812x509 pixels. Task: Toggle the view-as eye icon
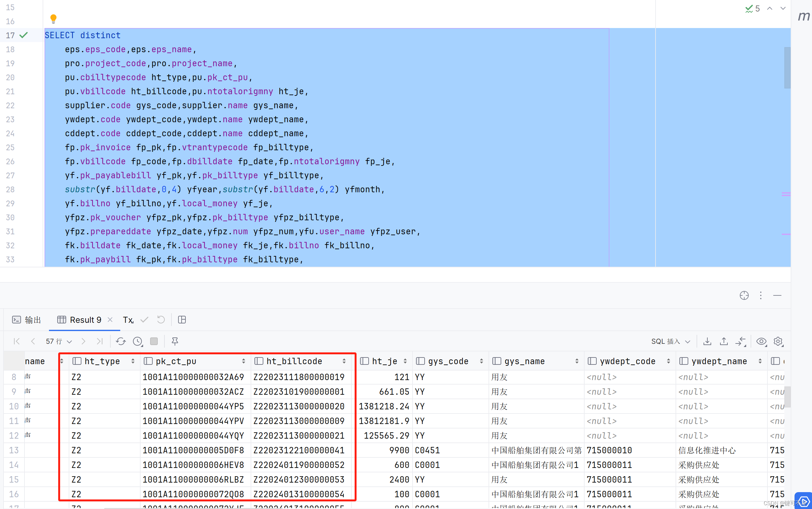point(761,341)
